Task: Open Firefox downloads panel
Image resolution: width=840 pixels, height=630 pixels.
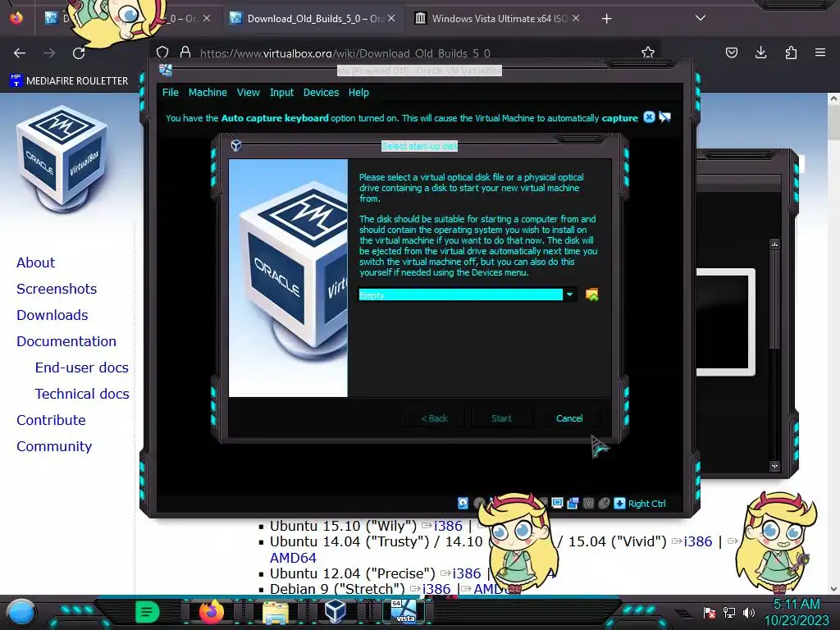Action: click(760, 52)
